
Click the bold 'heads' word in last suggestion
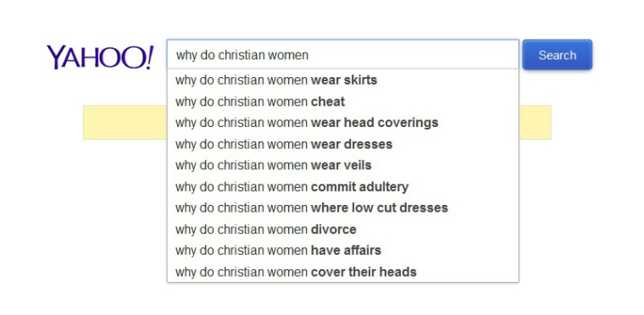click(398, 272)
